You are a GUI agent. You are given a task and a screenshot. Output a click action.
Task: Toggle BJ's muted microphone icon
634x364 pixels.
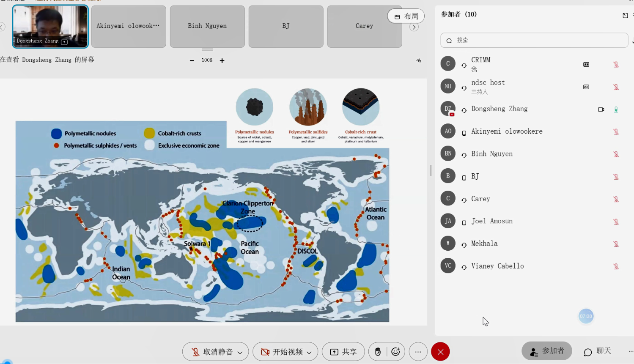coord(616,176)
